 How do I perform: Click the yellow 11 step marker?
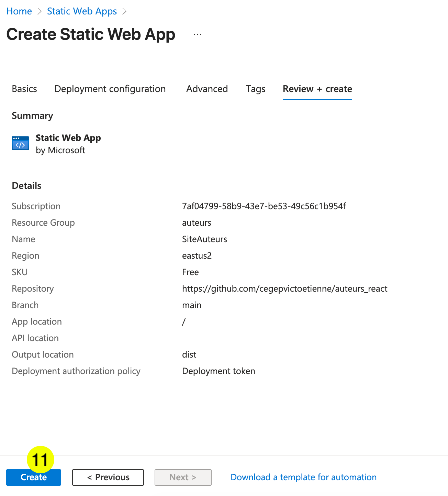click(x=41, y=459)
